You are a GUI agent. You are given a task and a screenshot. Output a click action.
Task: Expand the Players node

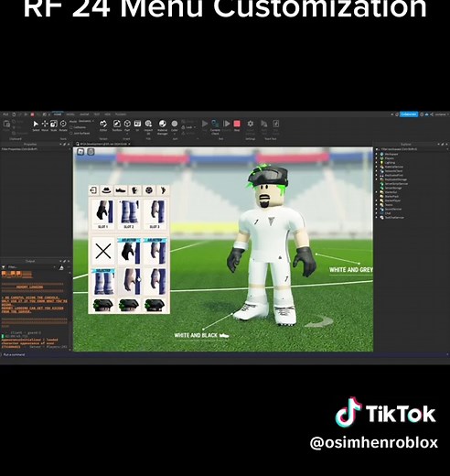pyautogui.click(x=377, y=158)
